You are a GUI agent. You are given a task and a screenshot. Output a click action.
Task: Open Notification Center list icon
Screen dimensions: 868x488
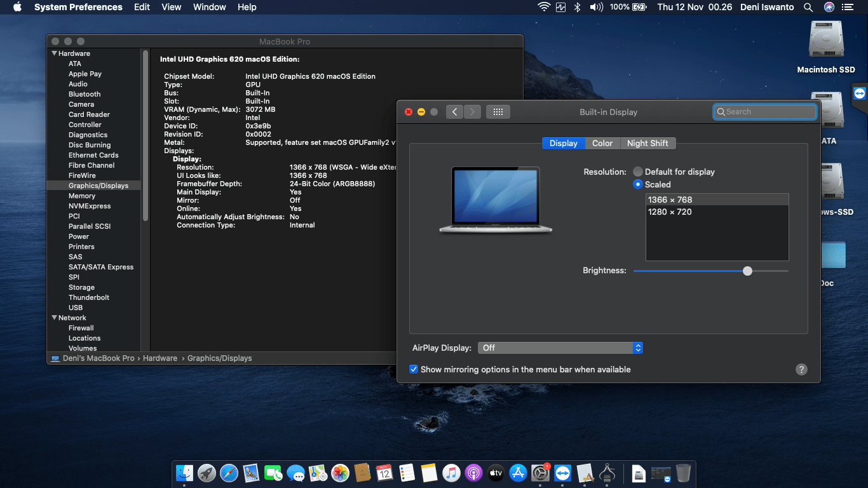[x=847, y=7]
